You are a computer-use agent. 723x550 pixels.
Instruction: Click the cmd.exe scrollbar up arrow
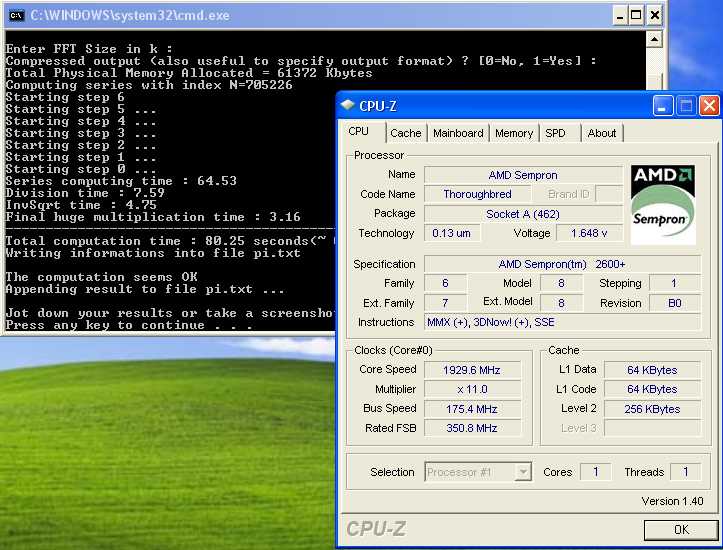click(654, 39)
